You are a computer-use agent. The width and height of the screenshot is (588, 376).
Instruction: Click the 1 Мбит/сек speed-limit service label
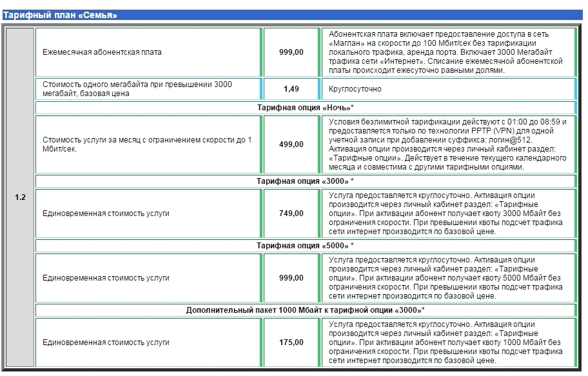pos(148,144)
